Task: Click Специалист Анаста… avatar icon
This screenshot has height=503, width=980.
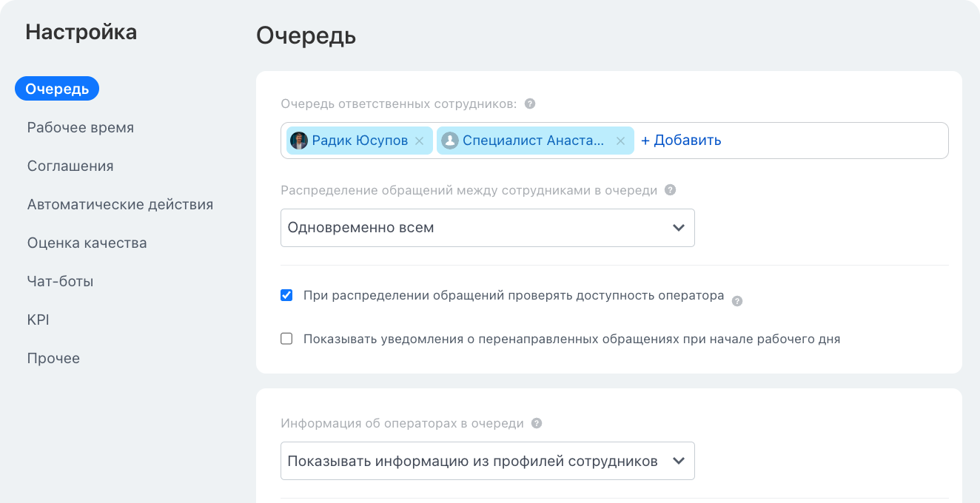Action: [450, 141]
